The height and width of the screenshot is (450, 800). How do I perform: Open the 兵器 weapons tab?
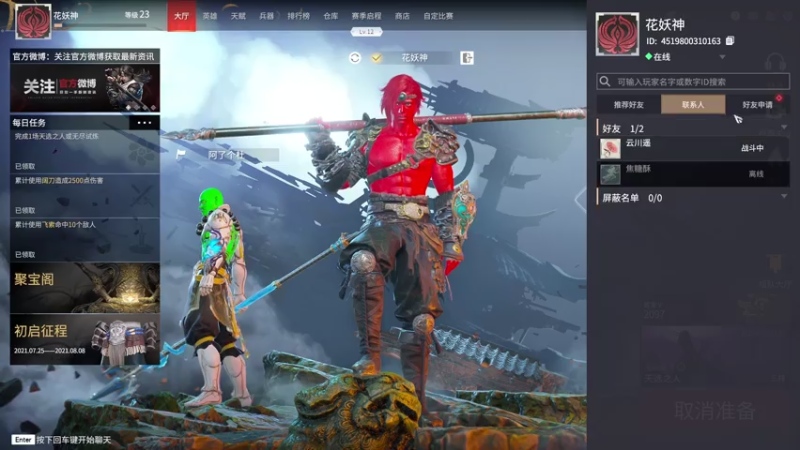click(x=266, y=16)
